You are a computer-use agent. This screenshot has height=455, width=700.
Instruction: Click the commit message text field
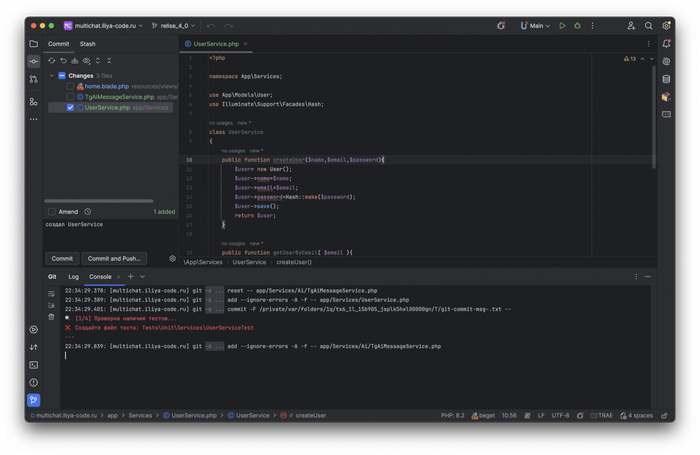tap(110, 235)
